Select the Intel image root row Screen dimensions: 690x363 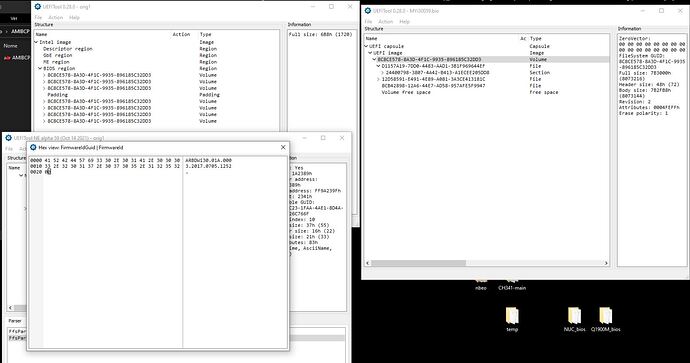(x=156, y=42)
